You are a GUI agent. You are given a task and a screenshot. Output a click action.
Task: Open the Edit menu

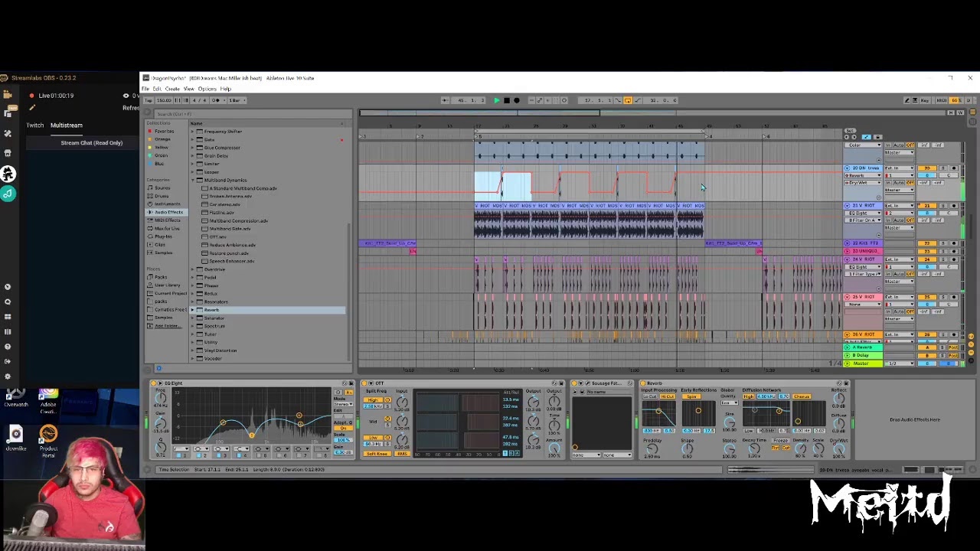click(x=157, y=89)
